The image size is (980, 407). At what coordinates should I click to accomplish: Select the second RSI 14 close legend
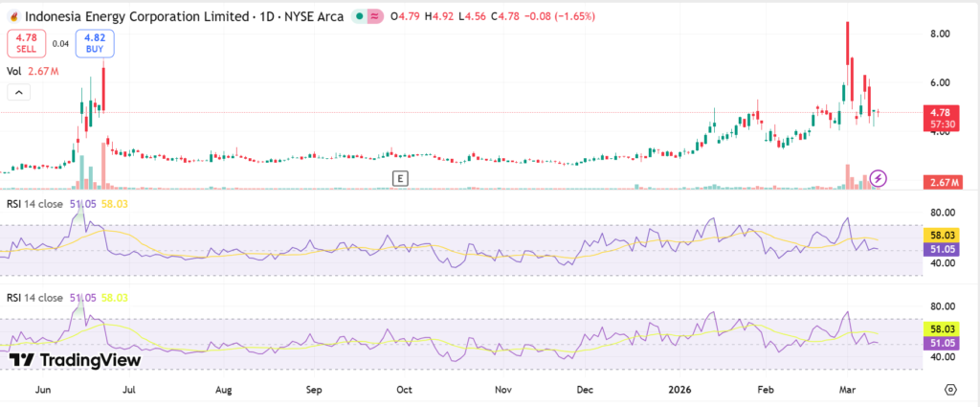tap(35, 298)
